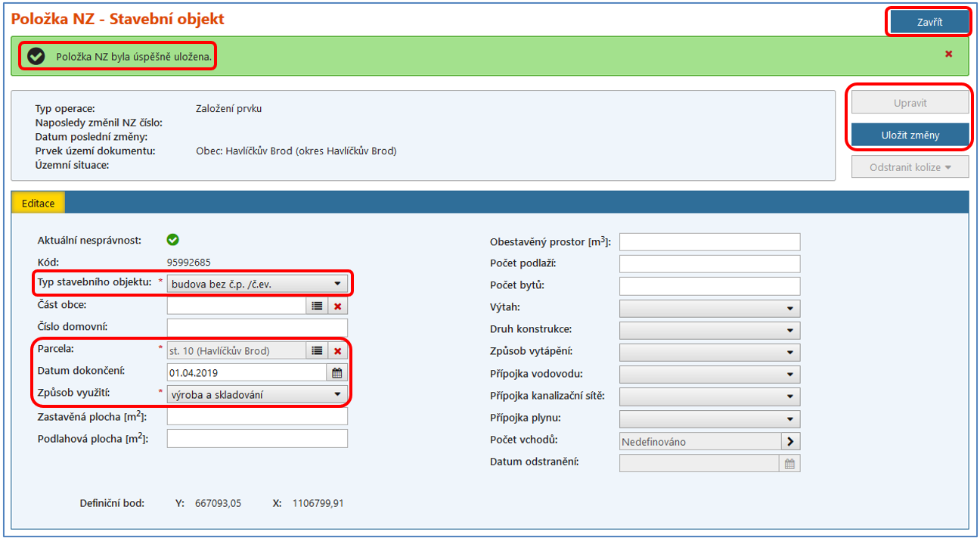Click the Počet podlaží input field
This screenshot has height=538, width=980.
click(709, 264)
